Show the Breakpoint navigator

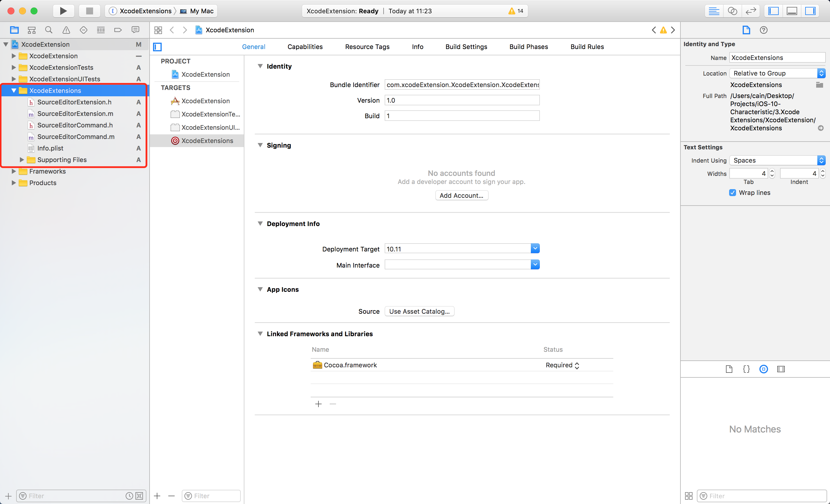[118, 30]
